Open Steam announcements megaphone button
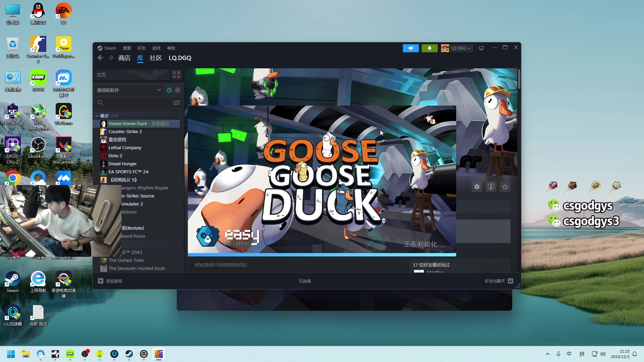 point(411,48)
